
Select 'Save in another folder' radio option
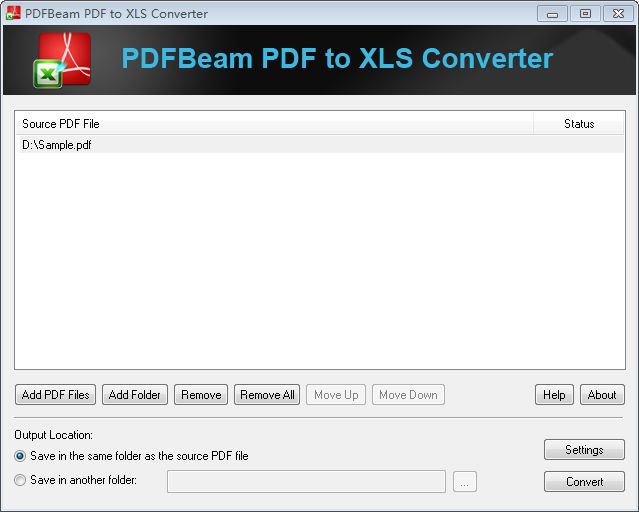point(20,480)
